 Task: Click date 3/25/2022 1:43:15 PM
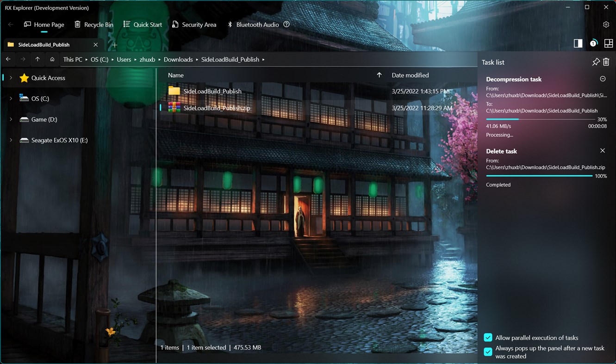421,91
